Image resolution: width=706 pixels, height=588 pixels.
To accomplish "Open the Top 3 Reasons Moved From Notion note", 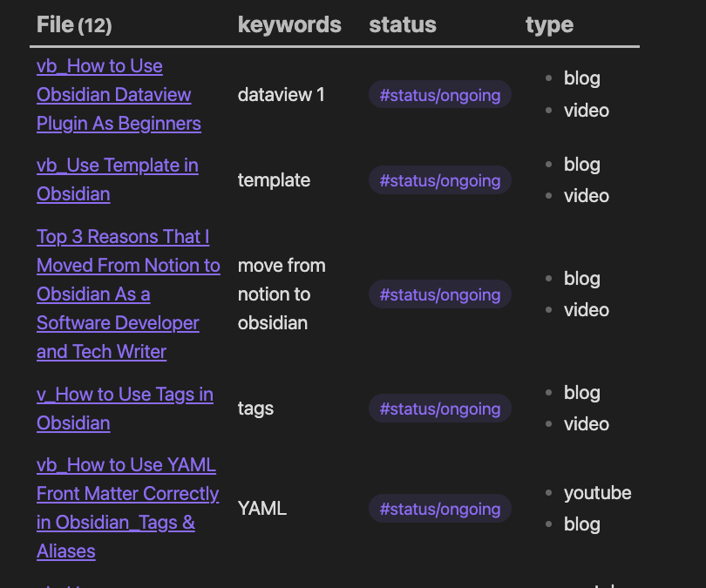I will (128, 294).
